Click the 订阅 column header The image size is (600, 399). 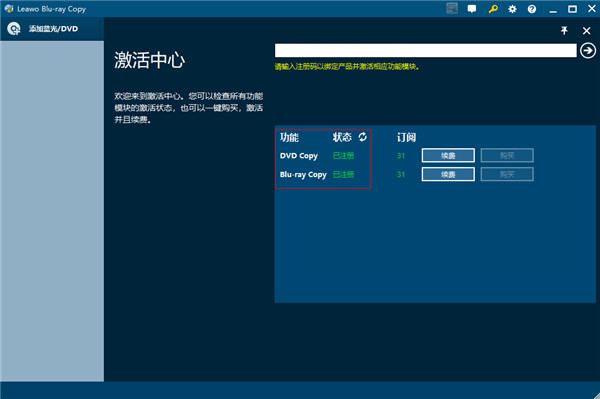point(406,137)
